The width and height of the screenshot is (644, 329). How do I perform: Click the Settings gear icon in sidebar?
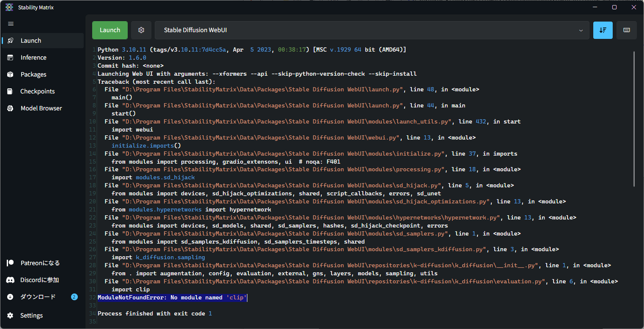[x=11, y=315]
